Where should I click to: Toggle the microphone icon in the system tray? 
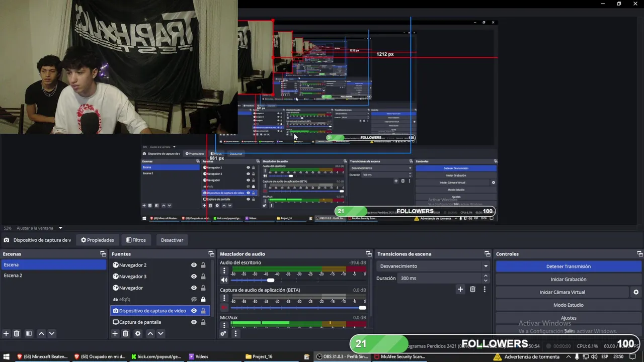(577, 356)
